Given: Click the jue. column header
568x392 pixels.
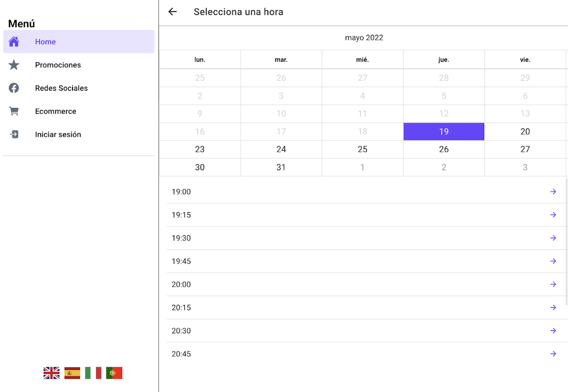Looking at the screenshot, I should (444, 60).
